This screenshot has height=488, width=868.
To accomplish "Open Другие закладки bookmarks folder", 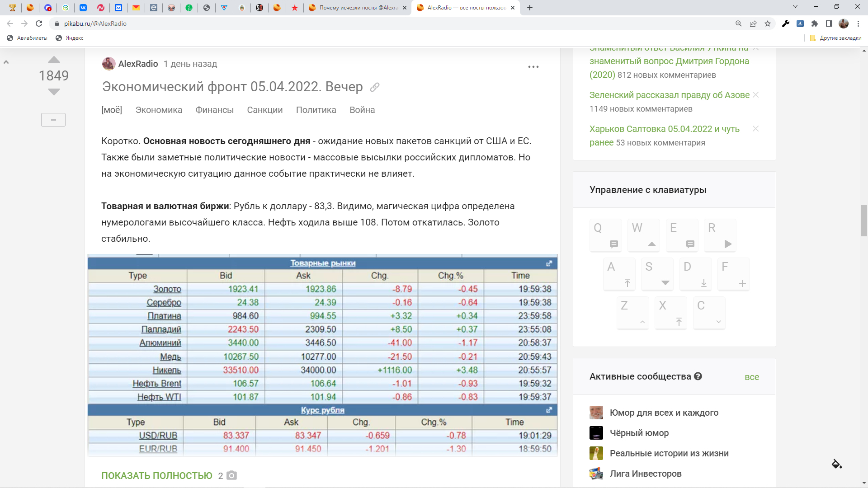I will pyautogui.click(x=836, y=38).
